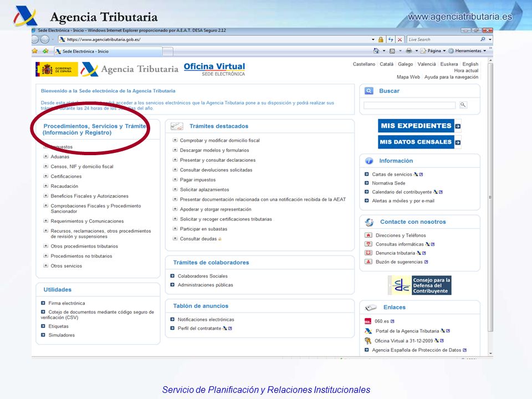This screenshot has width=532, height=399.
Task: Click the arrow bullet beside Firma electrónica
Action: point(43,303)
